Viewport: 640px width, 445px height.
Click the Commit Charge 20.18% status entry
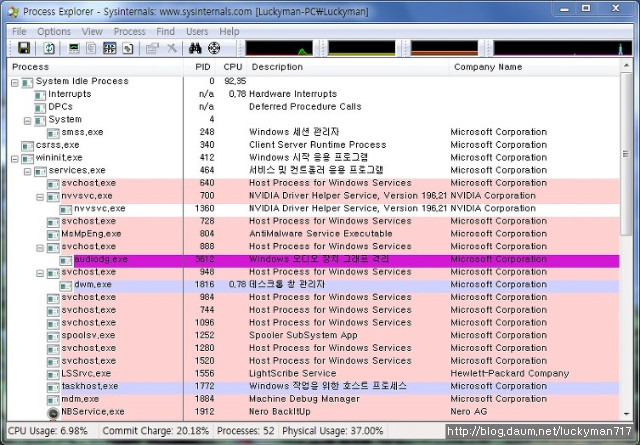pyautogui.click(x=156, y=431)
